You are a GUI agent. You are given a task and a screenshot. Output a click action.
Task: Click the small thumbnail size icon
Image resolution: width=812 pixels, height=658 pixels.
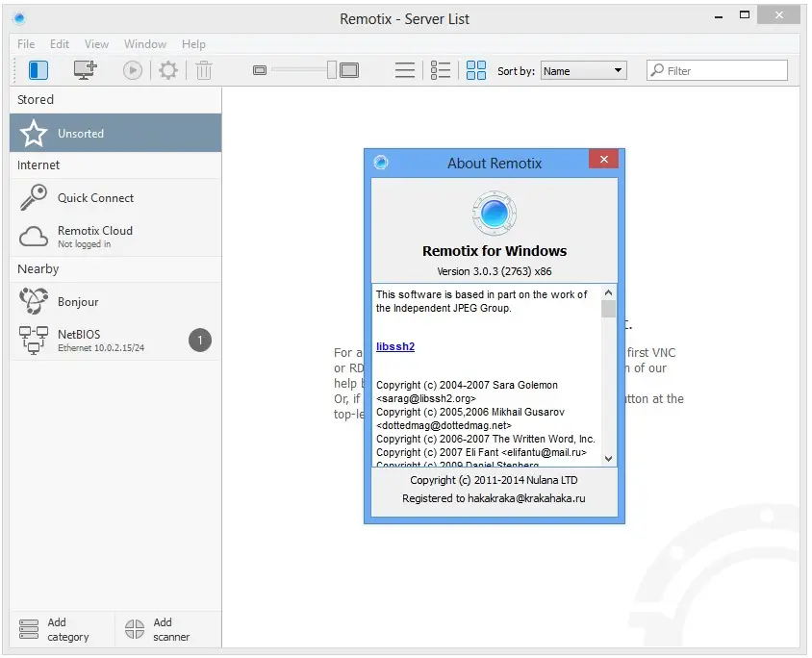tap(260, 70)
